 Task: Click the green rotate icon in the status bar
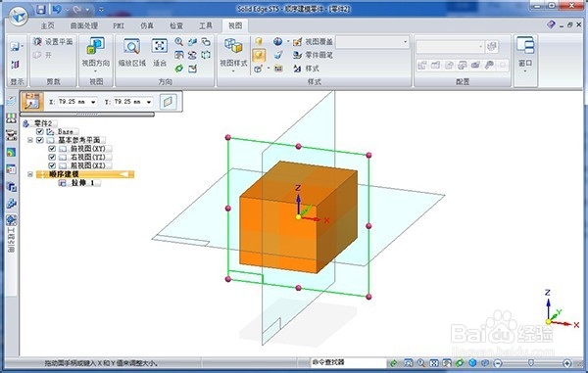460,363
